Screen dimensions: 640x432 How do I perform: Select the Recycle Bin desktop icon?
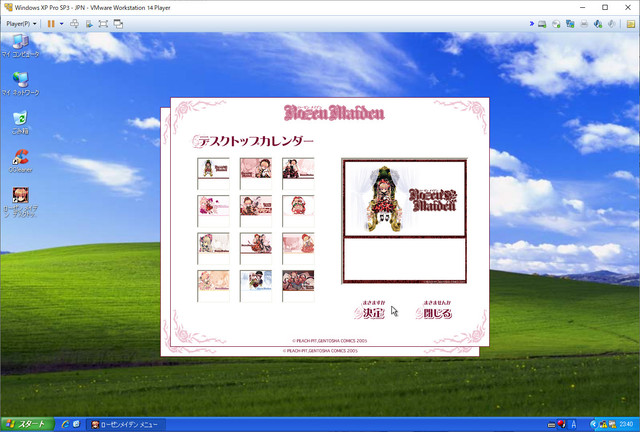click(20, 122)
